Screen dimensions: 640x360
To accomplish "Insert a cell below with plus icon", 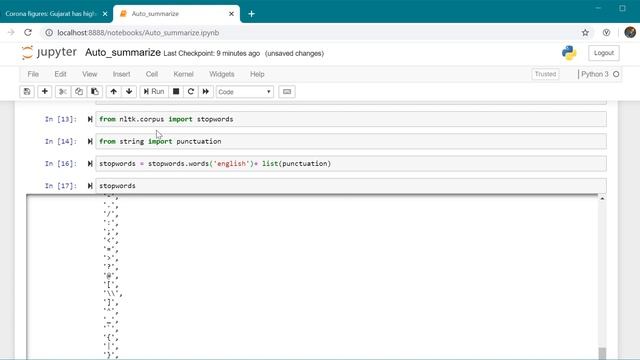I will [45, 91].
